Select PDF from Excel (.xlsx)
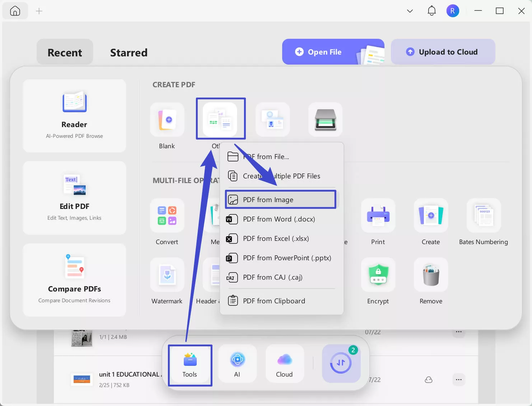 [281, 238]
